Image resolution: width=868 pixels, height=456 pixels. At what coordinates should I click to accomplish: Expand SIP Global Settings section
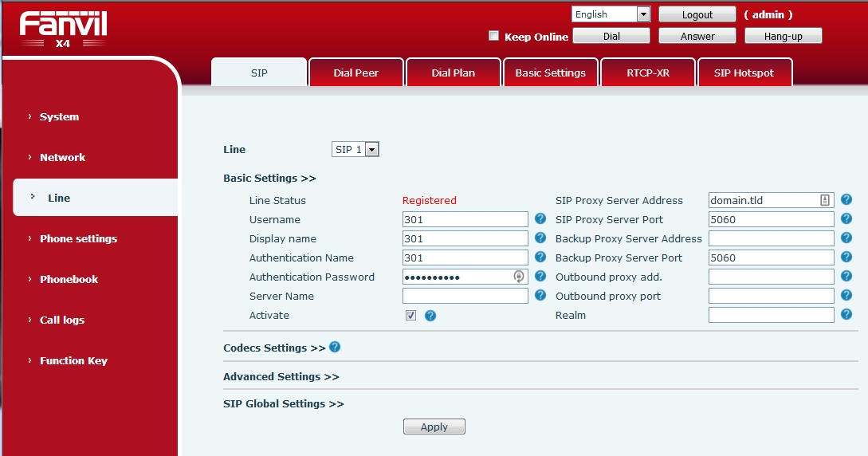pos(283,404)
